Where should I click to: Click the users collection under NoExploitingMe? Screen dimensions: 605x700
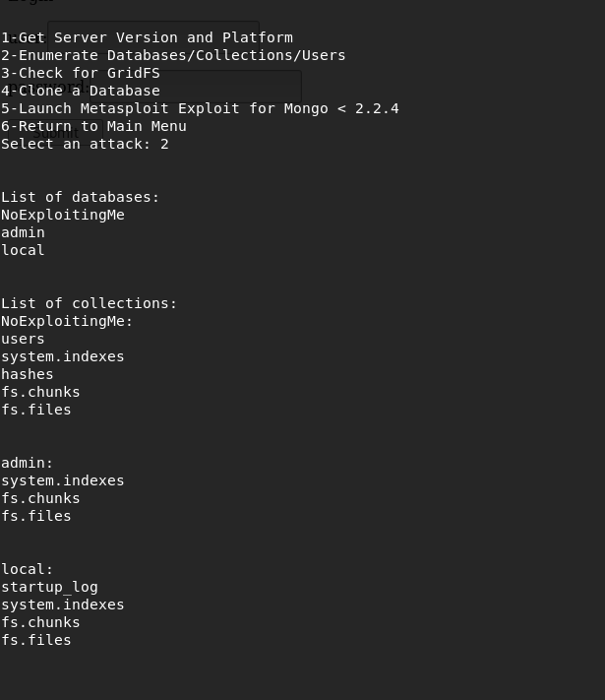pos(23,339)
